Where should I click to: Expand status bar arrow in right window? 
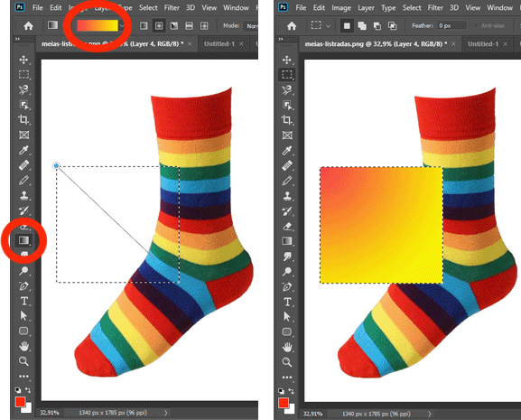point(429,414)
